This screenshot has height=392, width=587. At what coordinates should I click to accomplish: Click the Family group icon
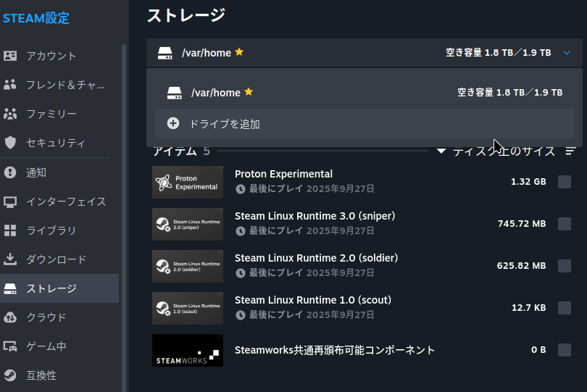pyautogui.click(x=10, y=114)
